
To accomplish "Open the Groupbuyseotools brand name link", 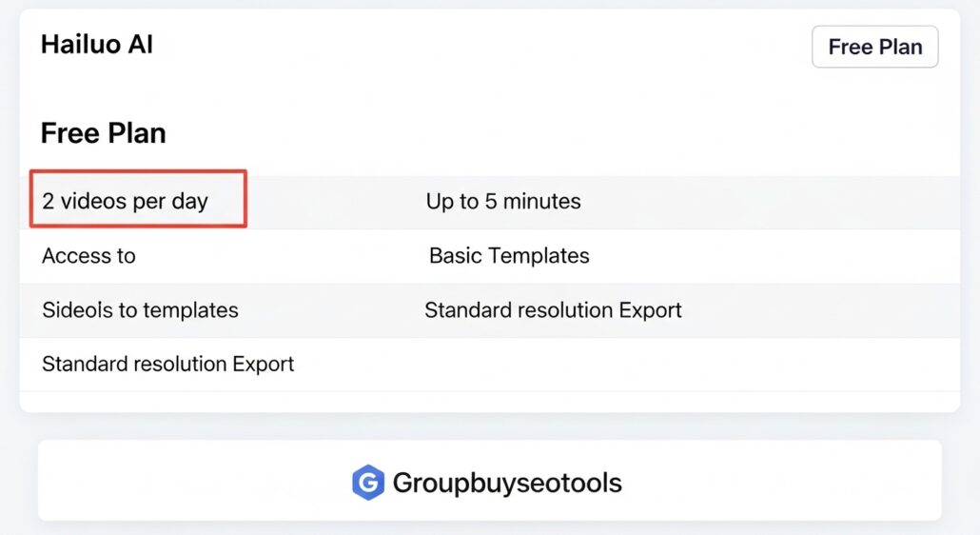I will (x=507, y=483).
